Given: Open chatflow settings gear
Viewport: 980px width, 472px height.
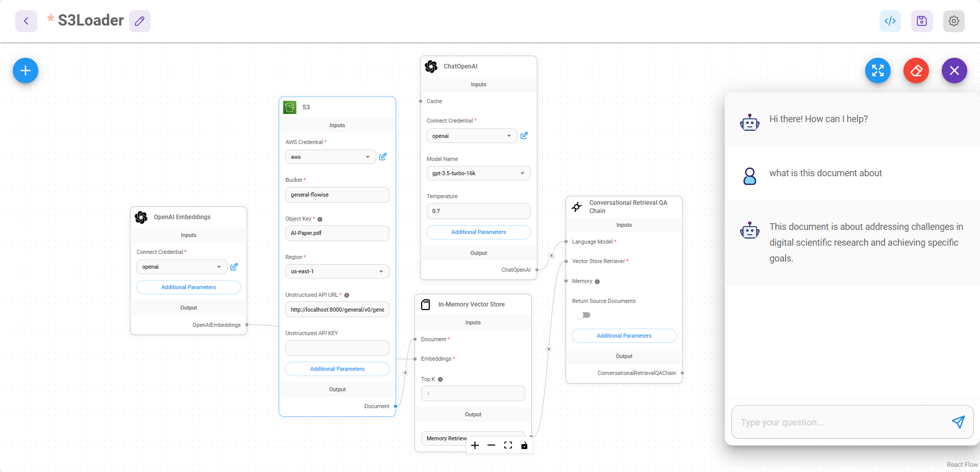Looking at the screenshot, I should [x=953, y=21].
